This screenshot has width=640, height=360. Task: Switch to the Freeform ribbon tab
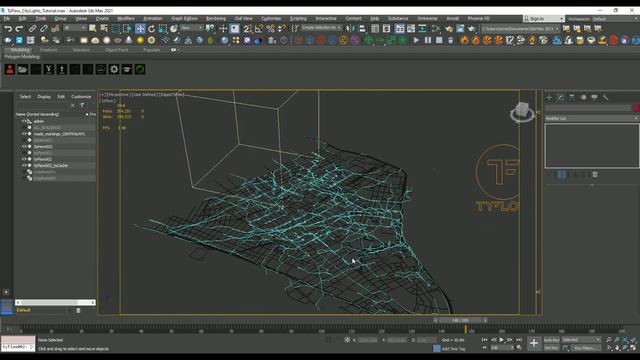point(49,50)
